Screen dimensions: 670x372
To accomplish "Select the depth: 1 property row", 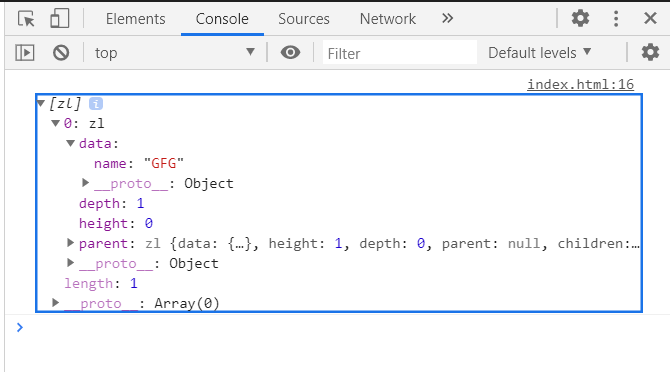I will [x=112, y=203].
